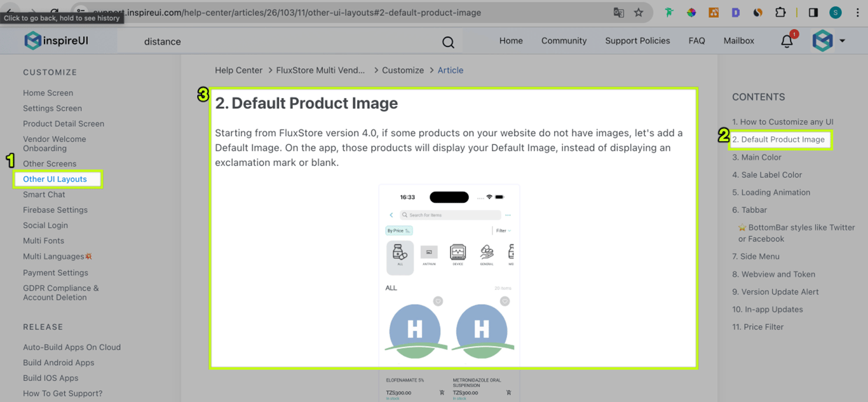868x402 pixels.
Task: Open How To Get Support? link
Action: coord(62,394)
